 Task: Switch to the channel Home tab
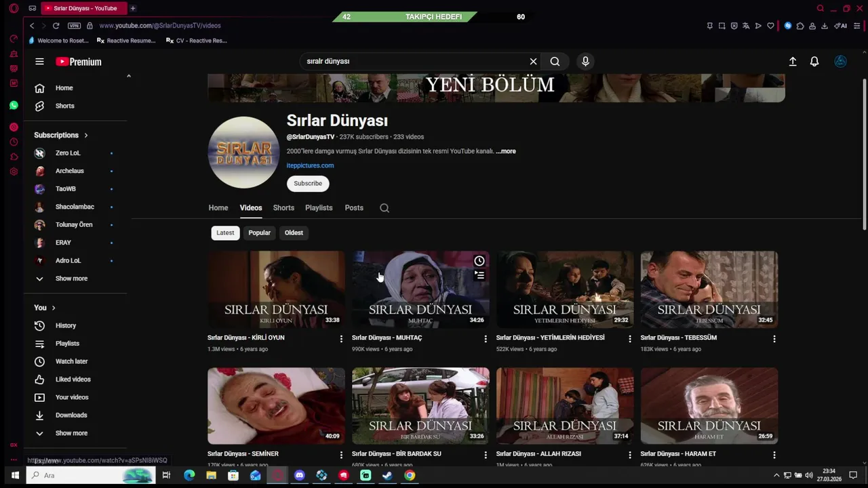tap(218, 208)
